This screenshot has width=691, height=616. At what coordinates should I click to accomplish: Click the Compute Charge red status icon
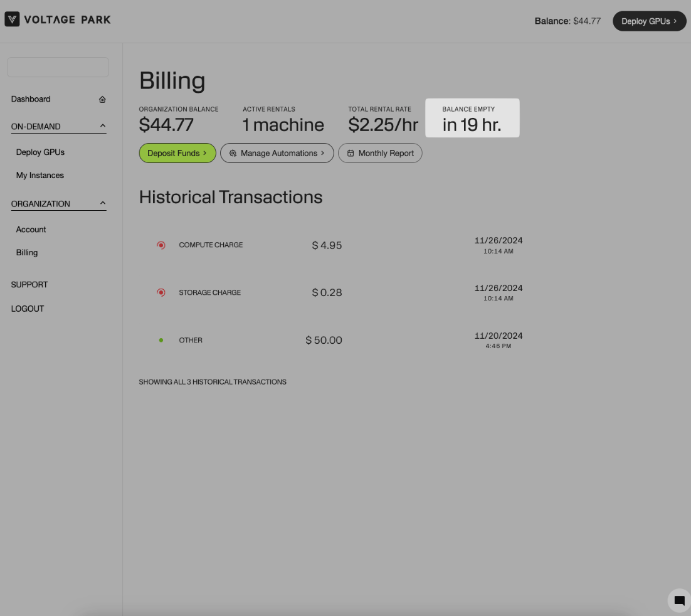[161, 245]
